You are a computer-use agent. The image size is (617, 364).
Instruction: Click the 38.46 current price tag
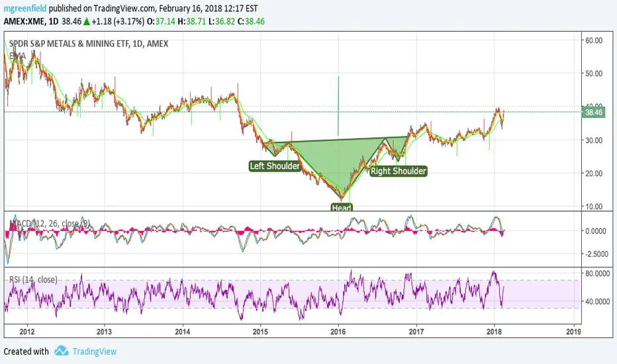click(593, 113)
